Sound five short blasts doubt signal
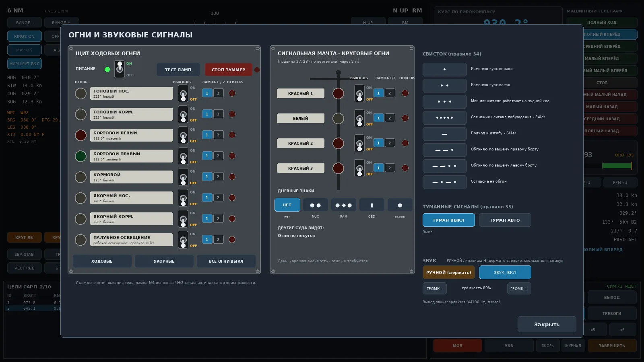644x362 pixels. tap(444, 118)
